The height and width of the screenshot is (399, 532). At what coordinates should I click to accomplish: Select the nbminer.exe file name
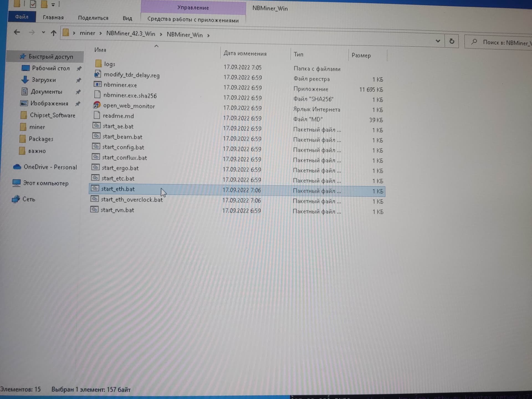[x=120, y=85]
